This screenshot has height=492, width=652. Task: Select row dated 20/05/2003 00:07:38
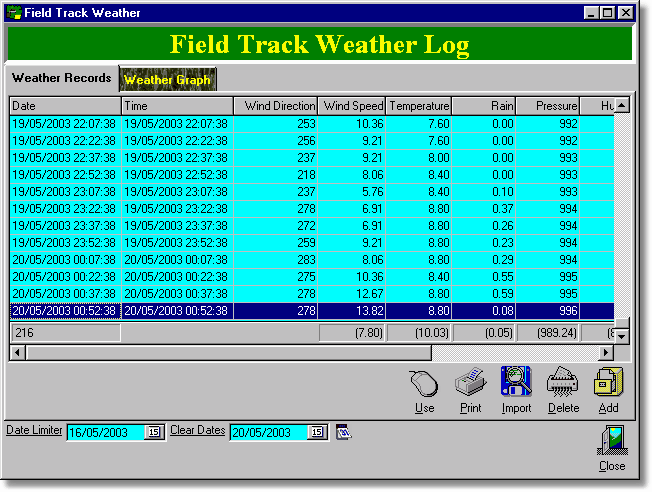pos(312,260)
